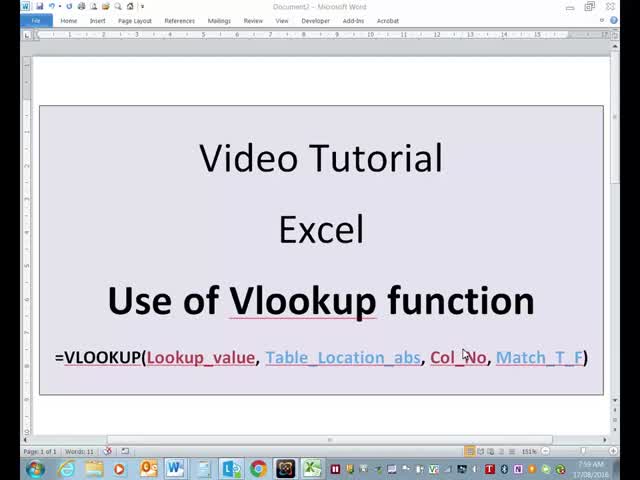640x480 pixels.
Task: Click the Windows Start orb
Action: click(x=36, y=469)
